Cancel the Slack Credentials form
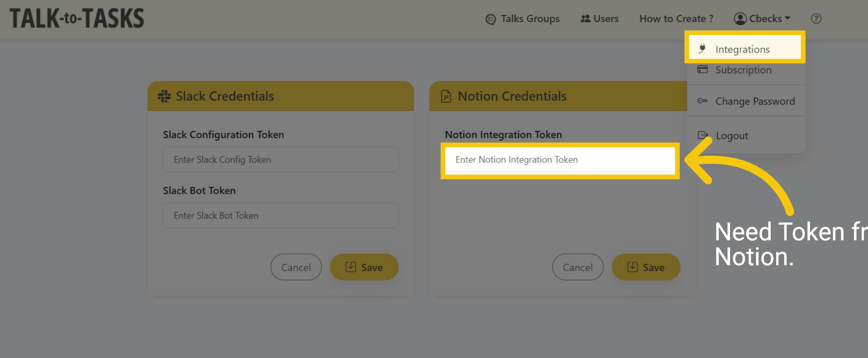868x358 pixels. [x=296, y=267]
